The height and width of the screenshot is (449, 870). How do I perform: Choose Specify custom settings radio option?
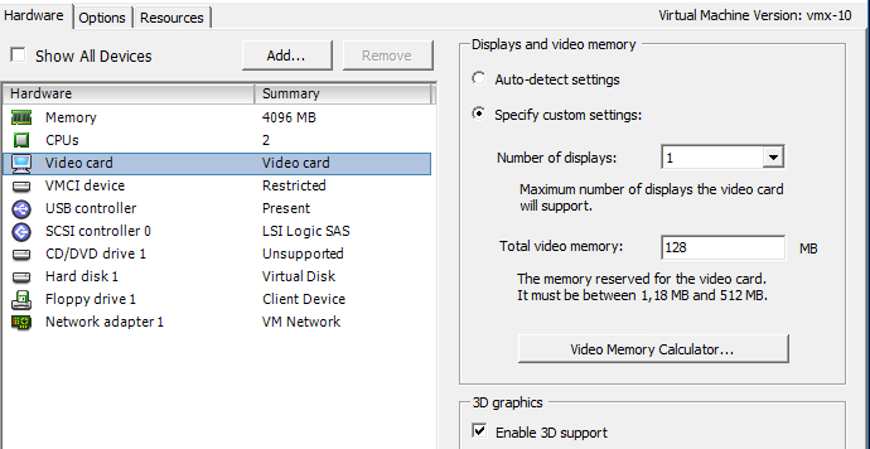click(479, 114)
